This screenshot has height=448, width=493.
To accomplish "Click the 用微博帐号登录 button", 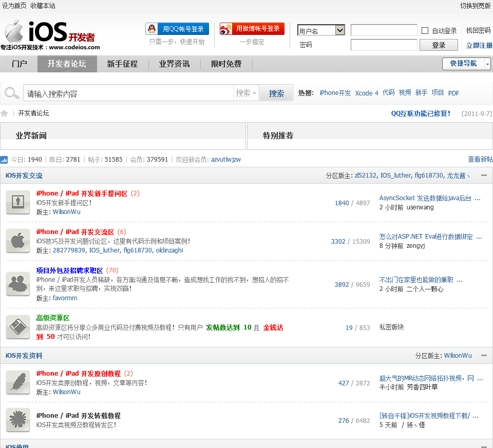I will (x=252, y=29).
